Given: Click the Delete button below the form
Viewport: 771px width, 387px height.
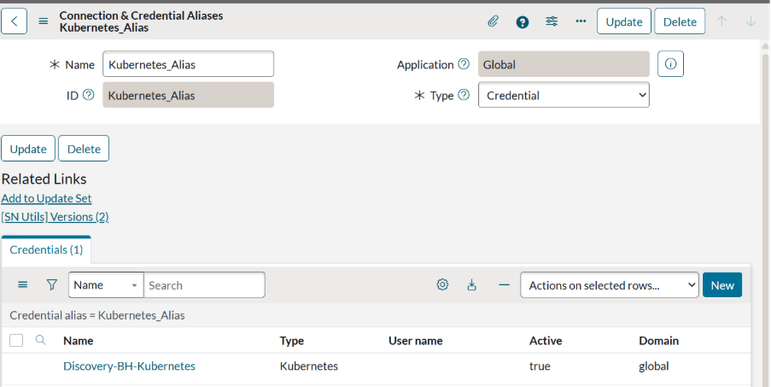Looking at the screenshot, I should pyautogui.click(x=84, y=149).
